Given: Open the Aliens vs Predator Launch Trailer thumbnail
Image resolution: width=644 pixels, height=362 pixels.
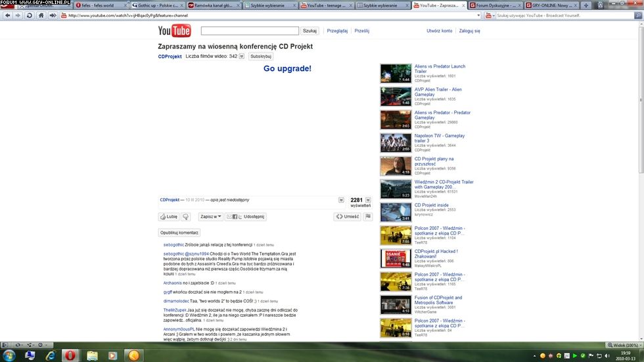Looking at the screenshot, I should (x=396, y=74).
